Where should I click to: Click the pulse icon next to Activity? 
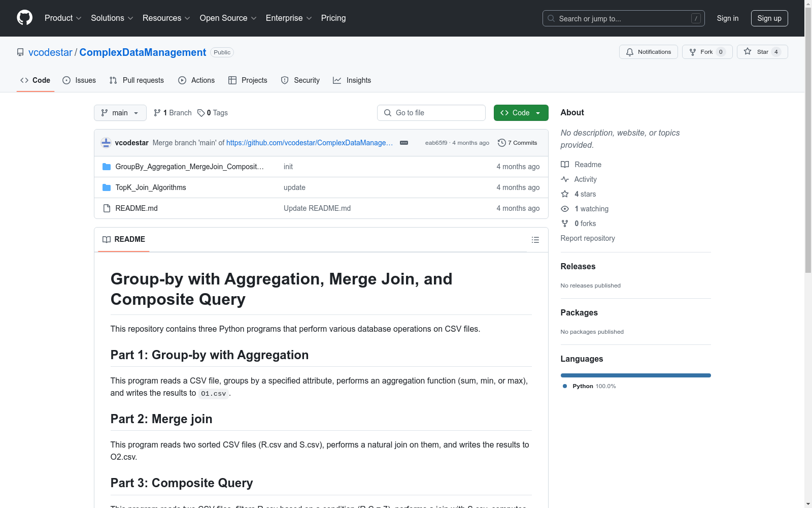click(565, 179)
